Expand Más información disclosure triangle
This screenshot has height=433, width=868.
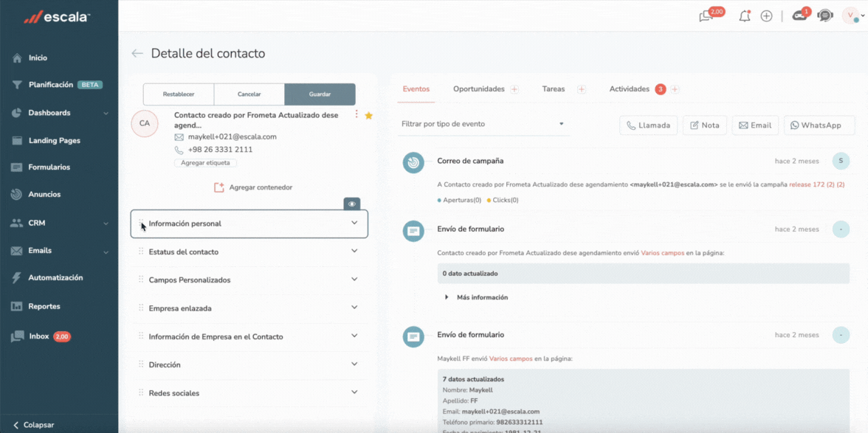[447, 297]
